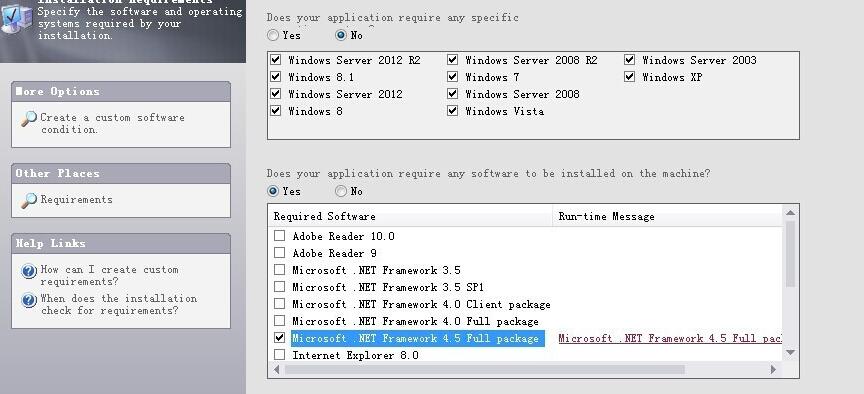Image resolution: width=864 pixels, height=394 pixels.
Task: Open When does the installation check for requirements help
Action: click(118, 304)
